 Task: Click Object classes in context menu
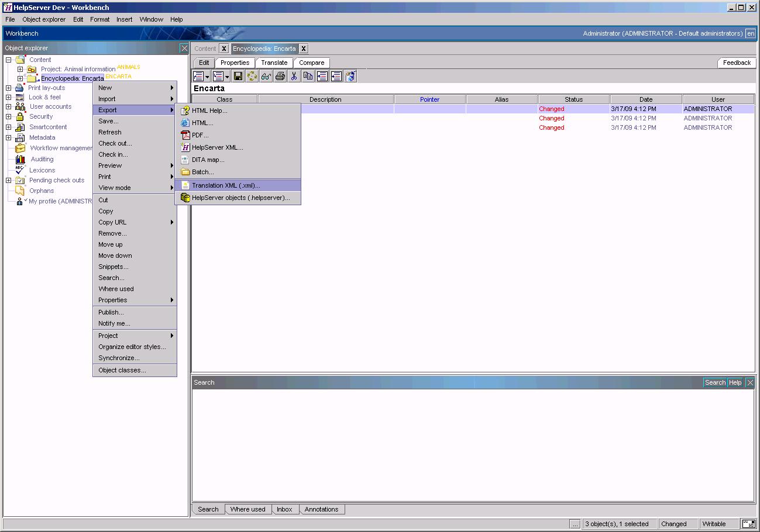tap(135, 370)
